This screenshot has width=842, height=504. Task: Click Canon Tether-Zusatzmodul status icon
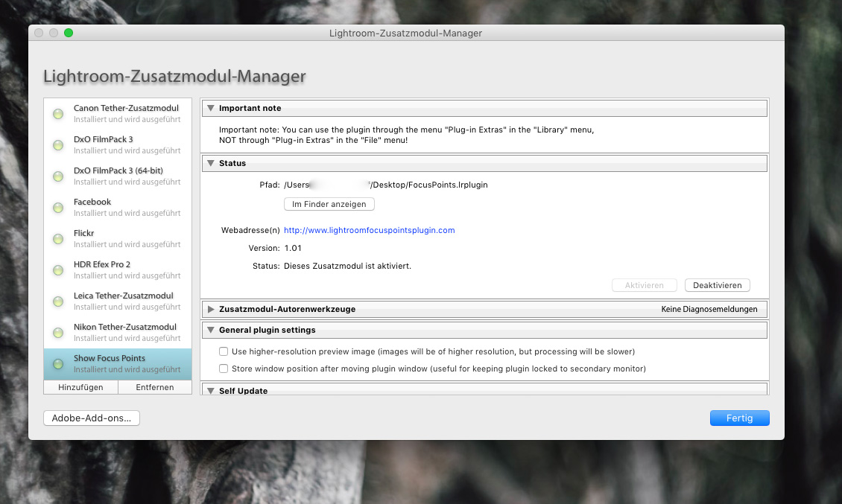[x=58, y=114]
